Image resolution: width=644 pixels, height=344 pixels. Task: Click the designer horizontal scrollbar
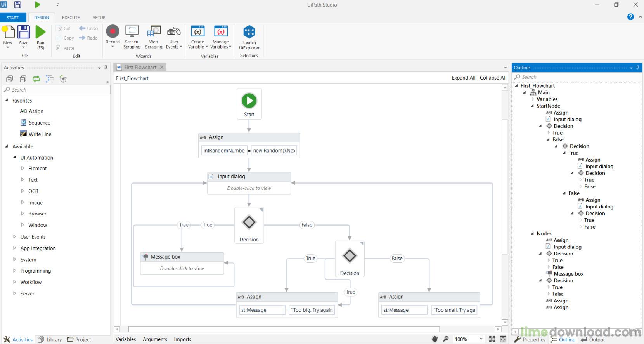[x=283, y=329]
